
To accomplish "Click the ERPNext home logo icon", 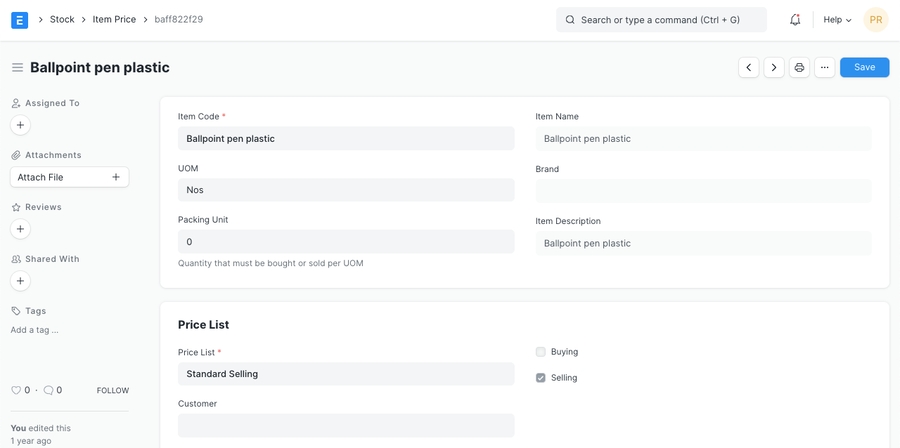I will (x=19, y=20).
